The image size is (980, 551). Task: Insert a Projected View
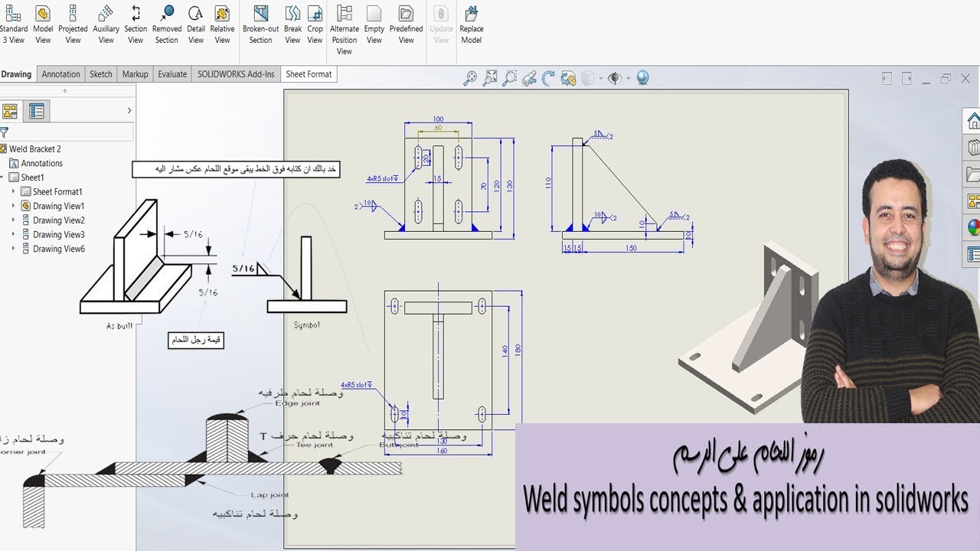pos(73,24)
